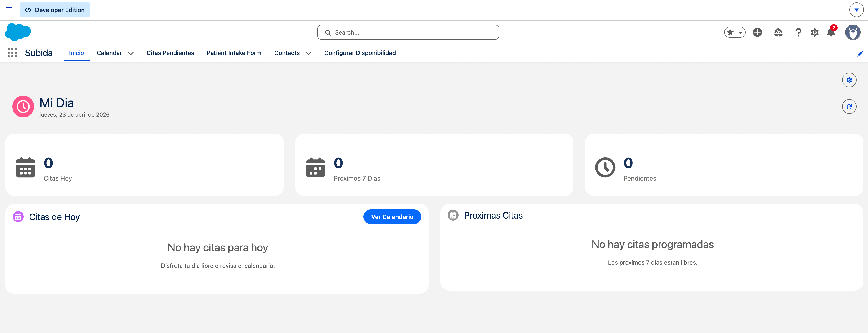The width and height of the screenshot is (868, 333).
Task: Open the Citas Pendientes tab
Action: click(x=170, y=53)
